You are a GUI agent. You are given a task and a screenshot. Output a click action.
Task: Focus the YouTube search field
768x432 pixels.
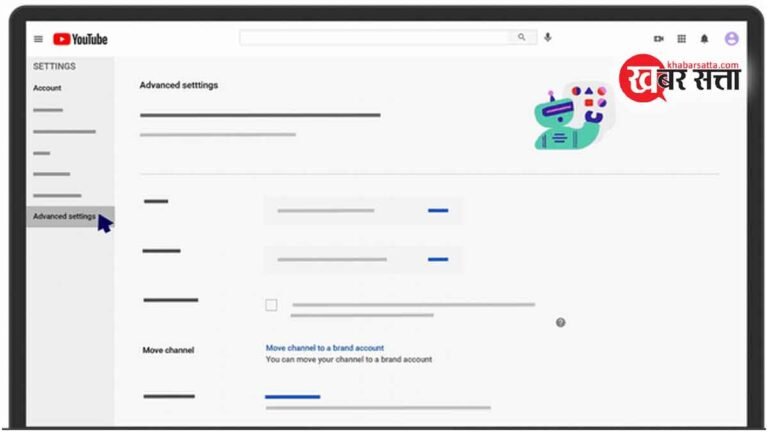point(375,37)
